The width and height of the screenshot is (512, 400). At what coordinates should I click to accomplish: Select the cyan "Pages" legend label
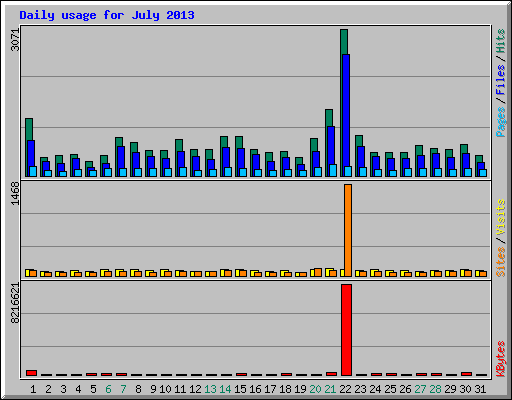500,122
